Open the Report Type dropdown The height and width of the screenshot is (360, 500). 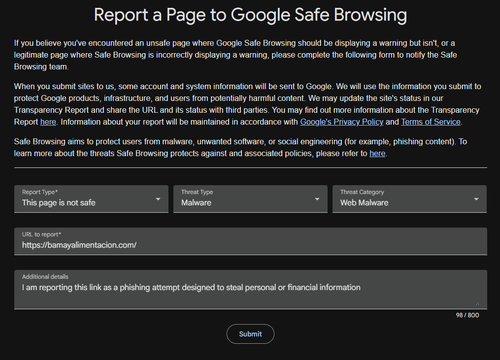coord(91,199)
